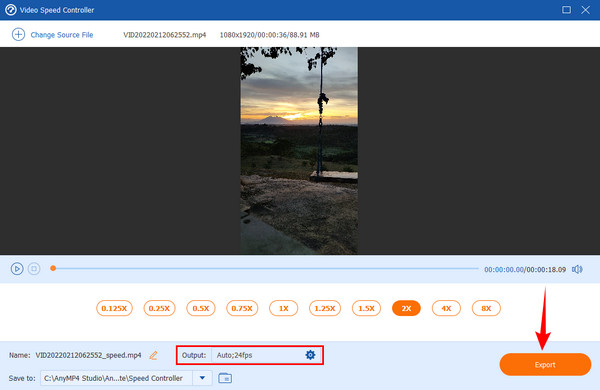Close the Video Speed Controller window

pyautogui.click(x=585, y=10)
